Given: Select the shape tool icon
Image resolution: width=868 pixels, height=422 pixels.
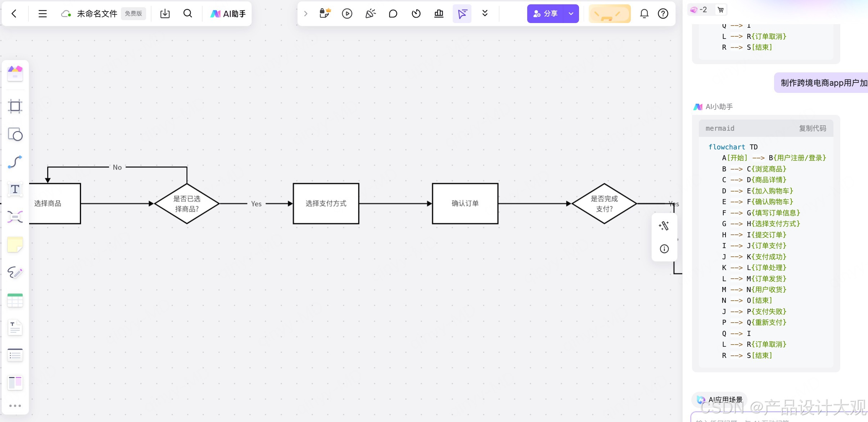Looking at the screenshot, I should pos(15,134).
